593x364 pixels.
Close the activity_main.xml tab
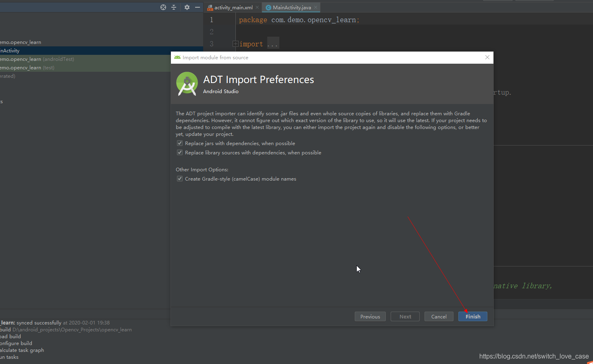coord(257,7)
